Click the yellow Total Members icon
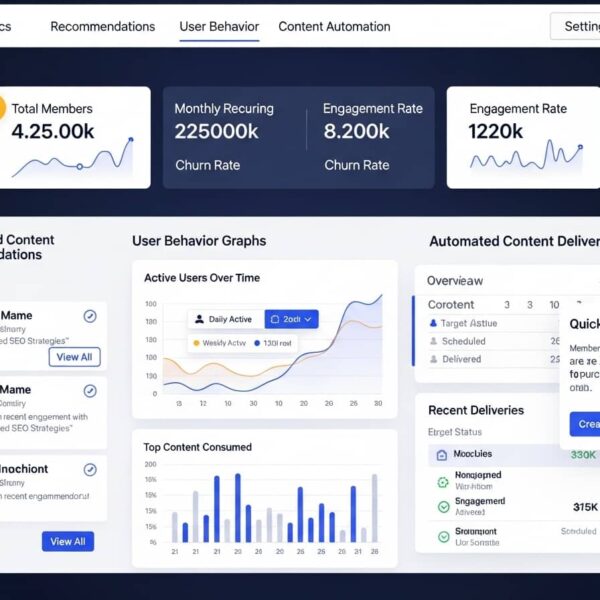600x600 pixels. (2, 108)
